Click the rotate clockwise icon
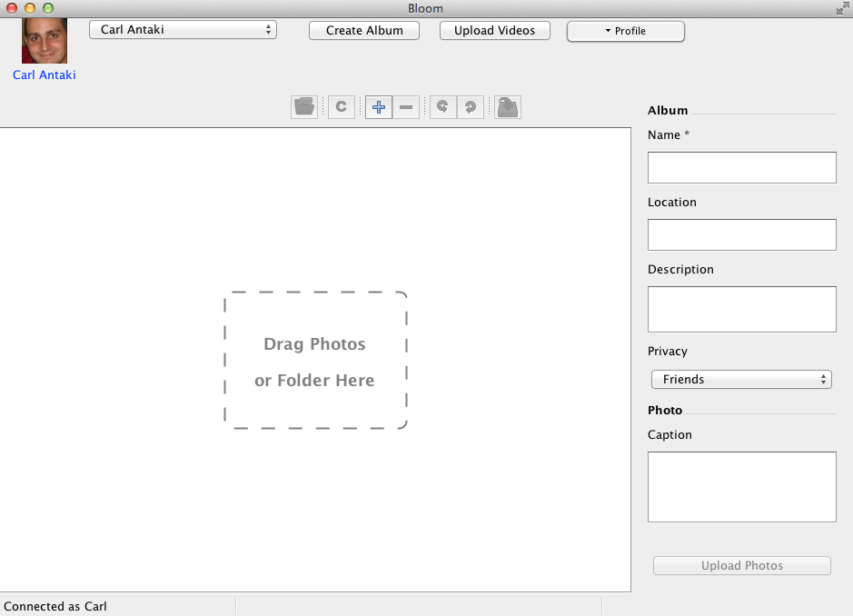The image size is (853, 616). tap(470, 107)
